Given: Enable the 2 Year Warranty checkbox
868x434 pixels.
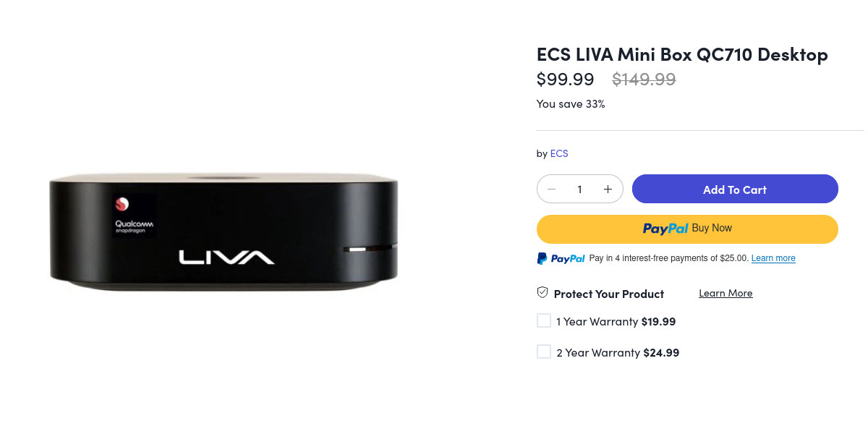Looking at the screenshot, I should (x=544, y=352).
